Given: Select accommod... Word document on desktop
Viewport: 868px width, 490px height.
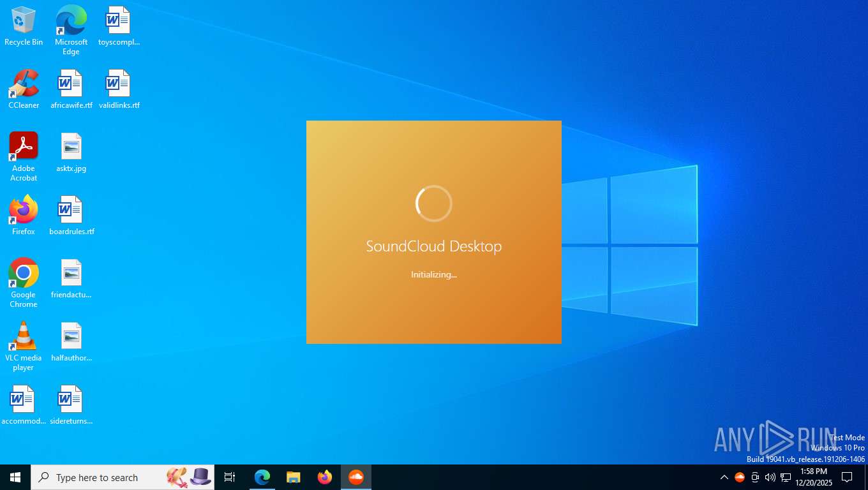Looking at the screenshot, I should pos(24,405).
